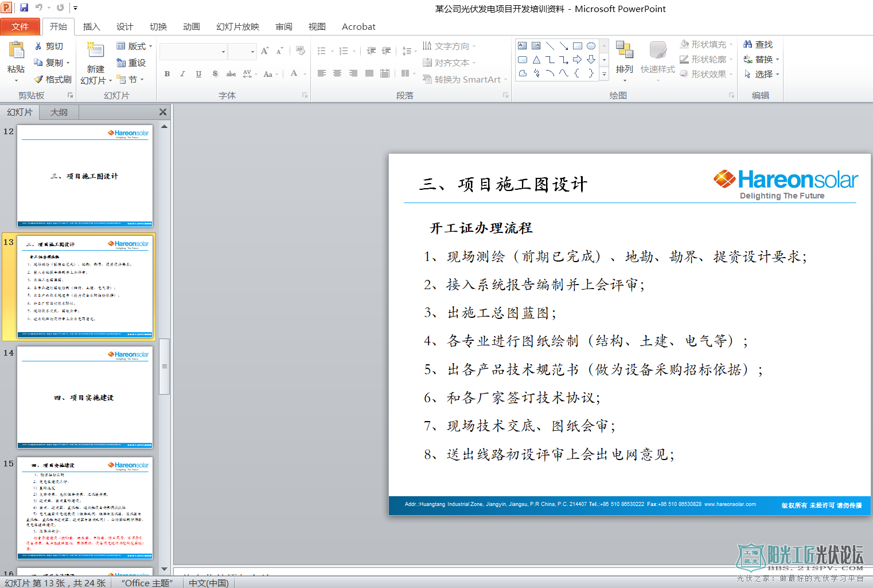This screenshot has width=873, height=588.
Task: Toggle center text alignment
Action: coord(337,73)
